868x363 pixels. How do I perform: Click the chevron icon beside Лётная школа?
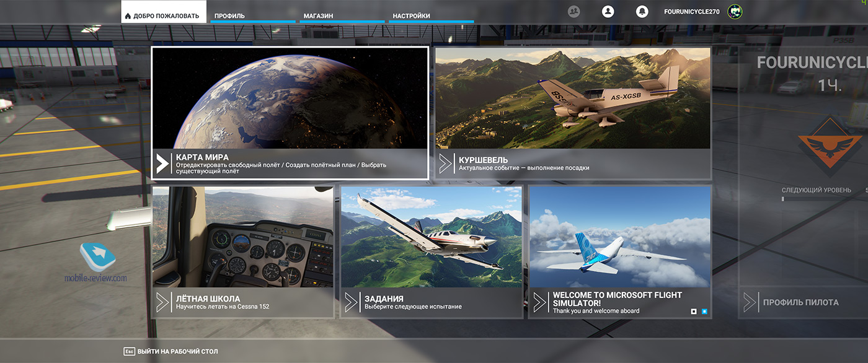[x=162, y=302]
